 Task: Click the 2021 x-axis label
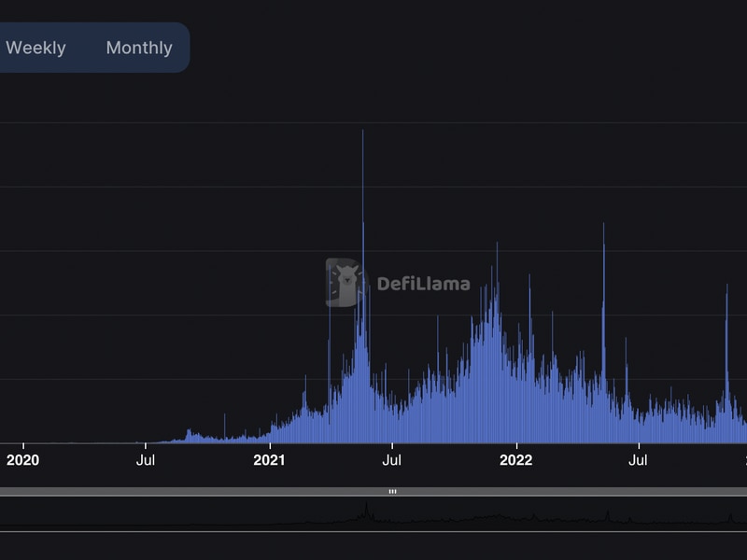tap(269, 459)
